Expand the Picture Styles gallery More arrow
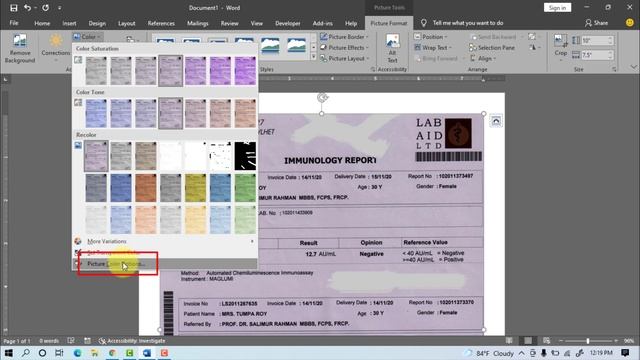Image resolution: width=640 pixels, height=360 pixels. click(313, 58)
